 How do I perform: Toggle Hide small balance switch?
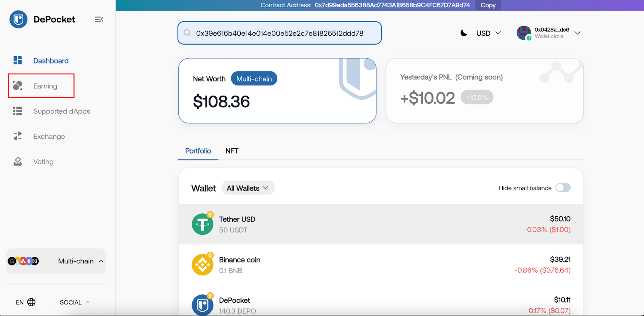[563, 188]
